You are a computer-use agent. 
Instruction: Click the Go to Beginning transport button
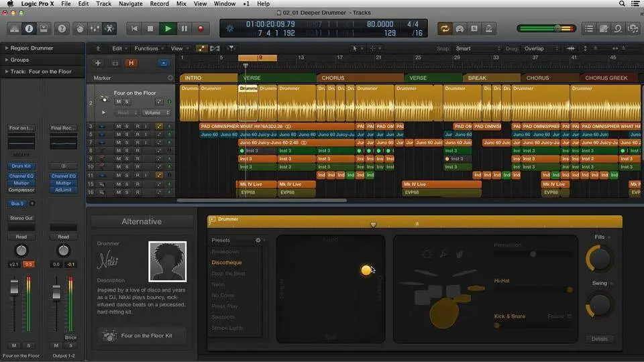point(134,28)
